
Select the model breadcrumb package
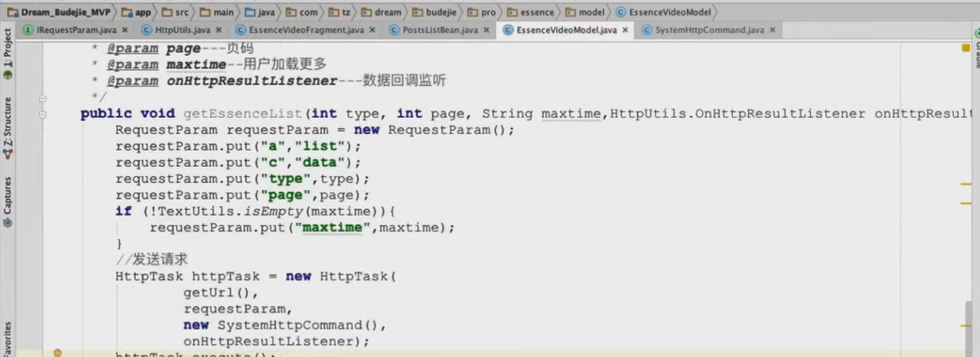[x=585, y=12]
